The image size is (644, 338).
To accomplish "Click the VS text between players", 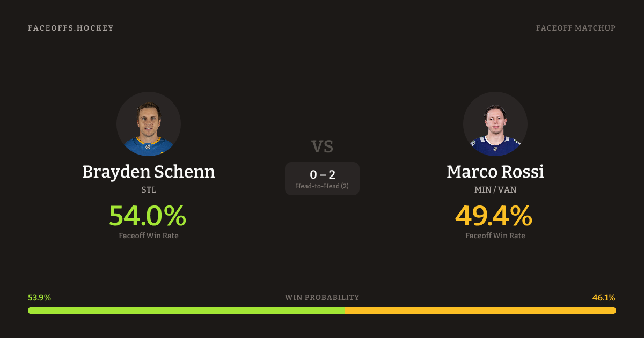I will click(x=322, y=146).
